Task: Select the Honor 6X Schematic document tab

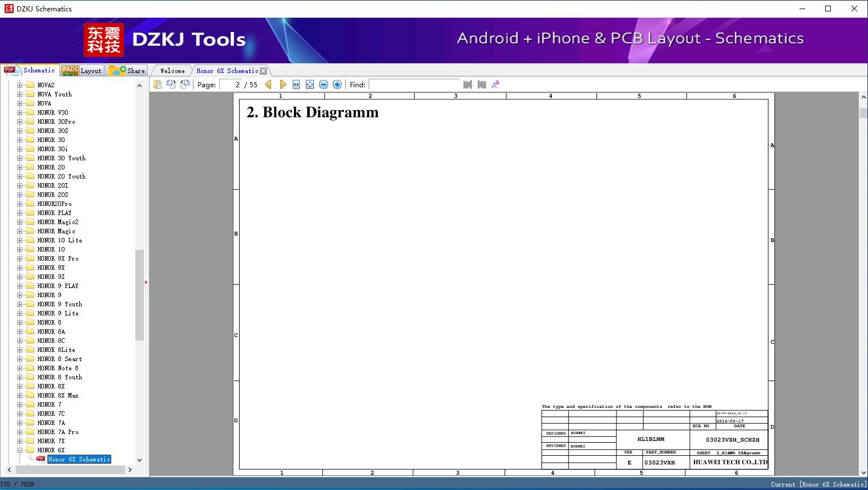Action: click(227, 71)
